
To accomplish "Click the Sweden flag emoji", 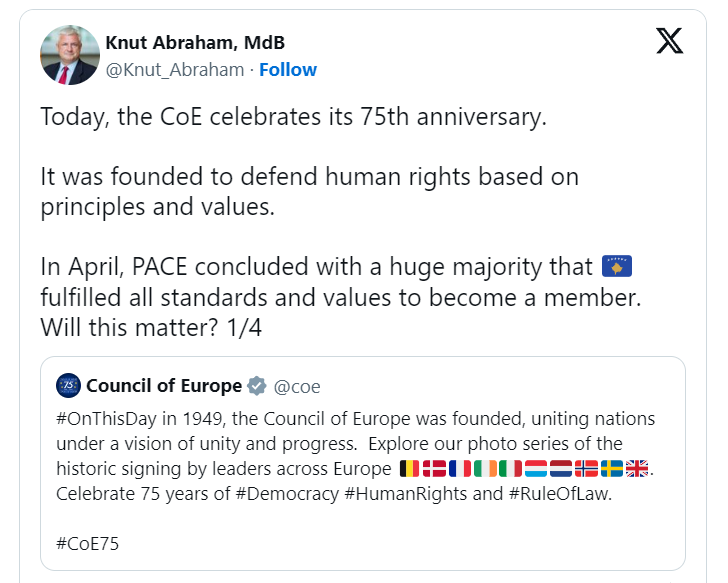I will [x=611, y=468].
